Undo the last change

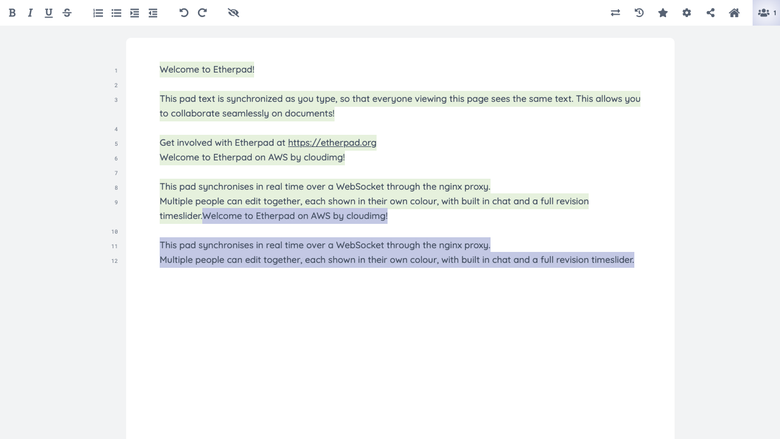[184, 13]
